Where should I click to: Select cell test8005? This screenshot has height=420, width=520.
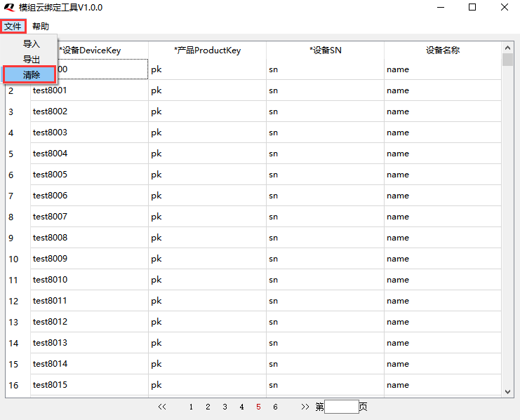90,175
